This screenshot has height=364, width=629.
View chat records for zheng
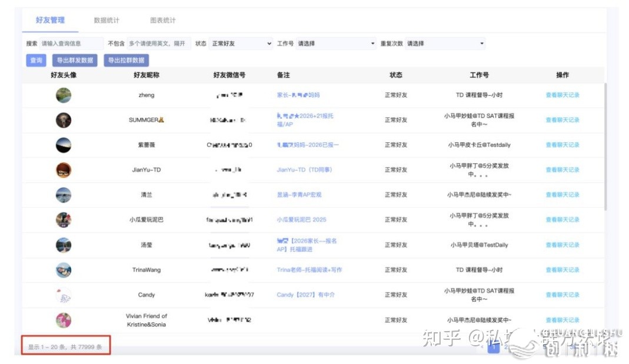coord(562,95)
